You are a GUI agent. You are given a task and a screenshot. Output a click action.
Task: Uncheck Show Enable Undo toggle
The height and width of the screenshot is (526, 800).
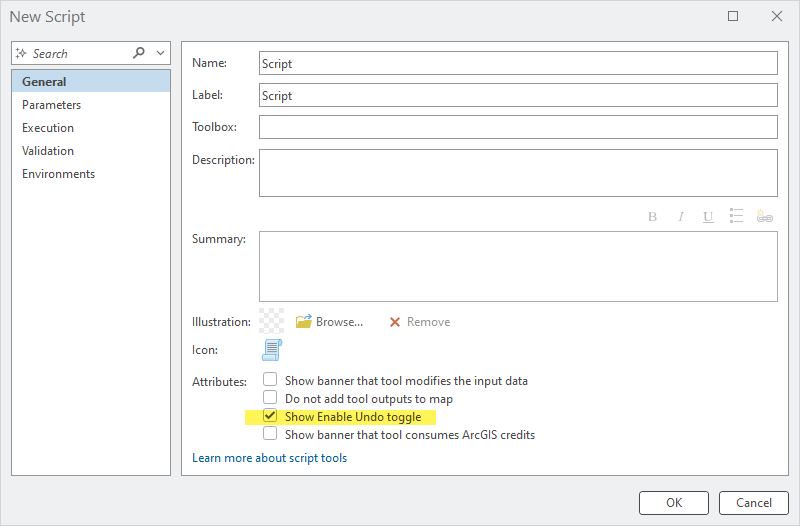[270, 416]
